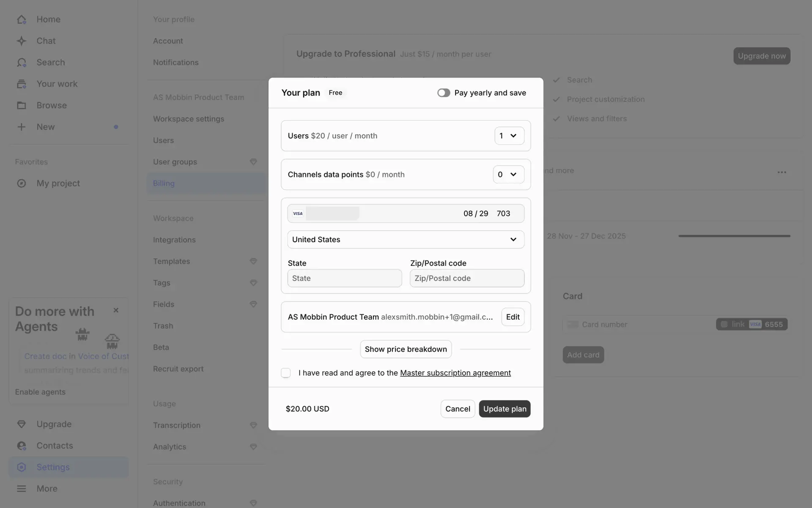Click the Search icon in sidebar

click(22, 63)
